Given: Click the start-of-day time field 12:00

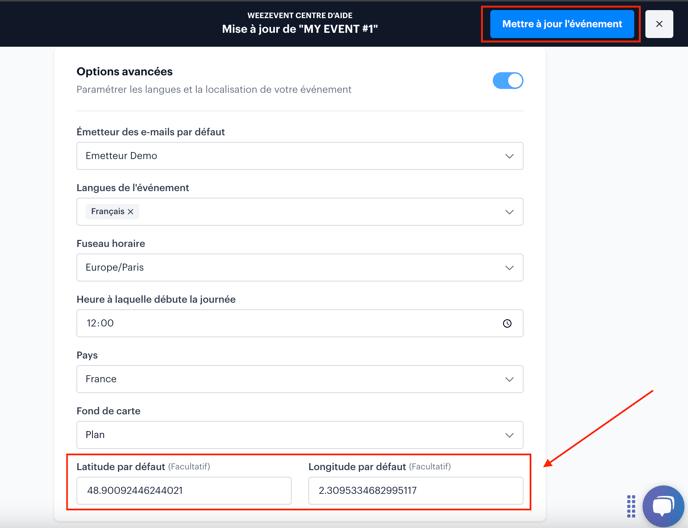Looking at the screenshot, I should click(x=300, y=323).
